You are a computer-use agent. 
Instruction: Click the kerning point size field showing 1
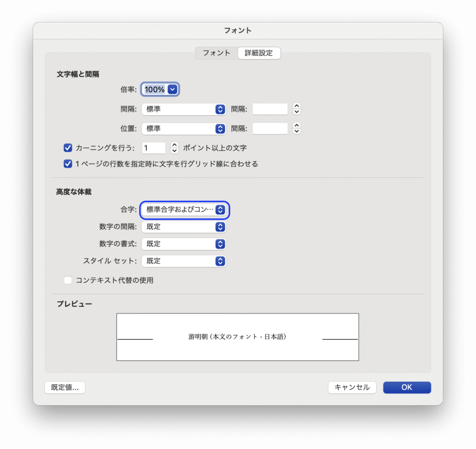click(x=153, y=148)
